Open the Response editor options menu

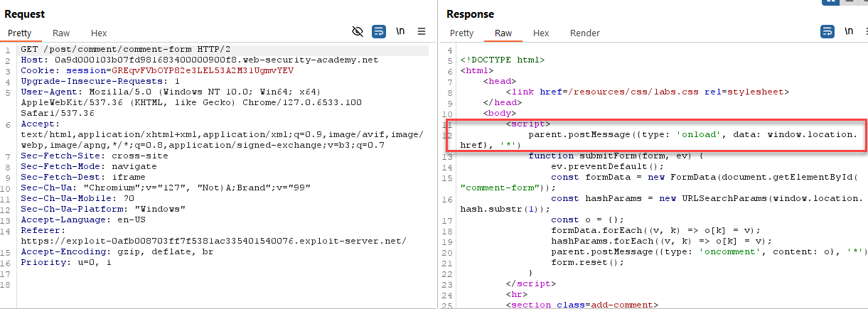865,31
